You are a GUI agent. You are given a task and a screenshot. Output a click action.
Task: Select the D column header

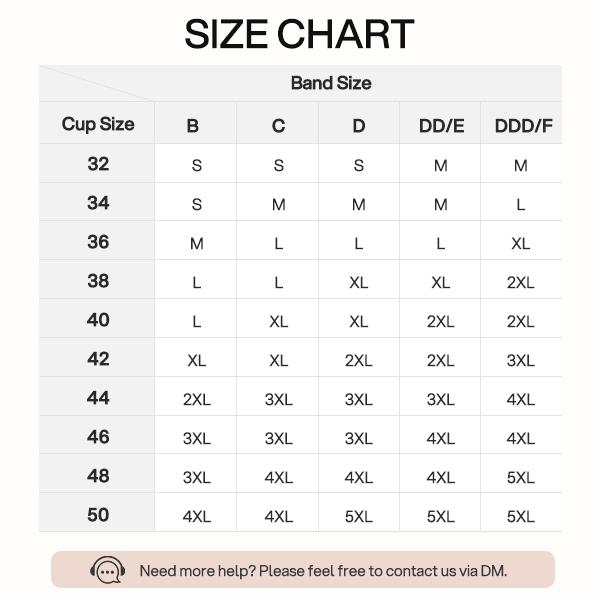tap(359, 126)
